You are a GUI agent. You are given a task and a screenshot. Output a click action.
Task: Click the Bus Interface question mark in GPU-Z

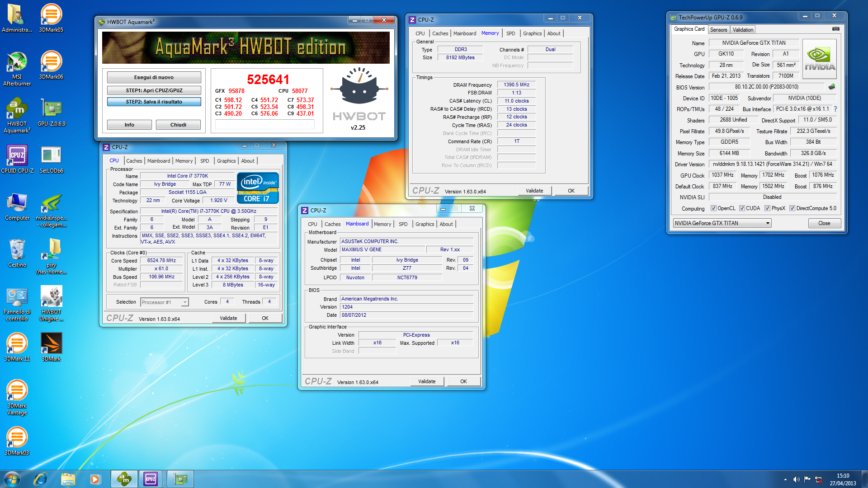[835, 109]
